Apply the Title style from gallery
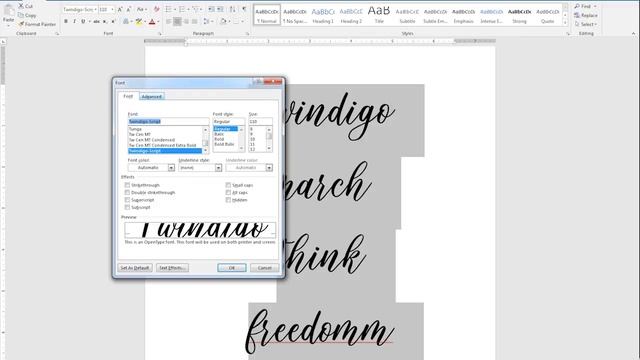Screen dimensions: 640x360 pyautogui.click(x=379, y=14)
